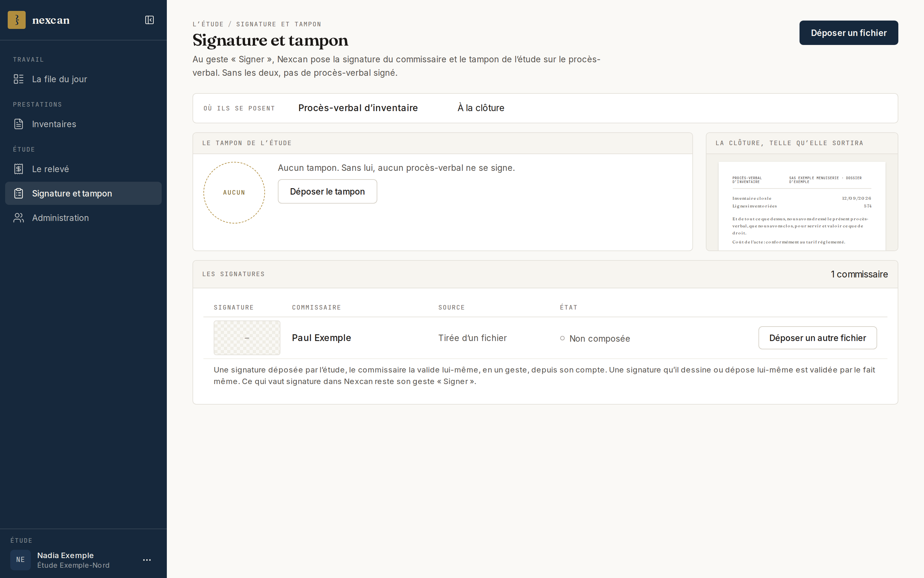Viewport: 924px width, 578px height.
Task: Click the nexcan logo icon
Action: pos(17,20)
